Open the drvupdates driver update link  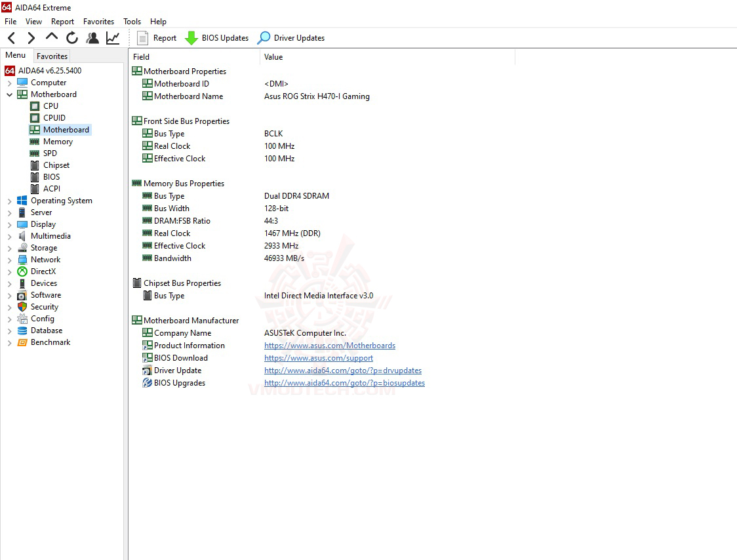point(343,370)
